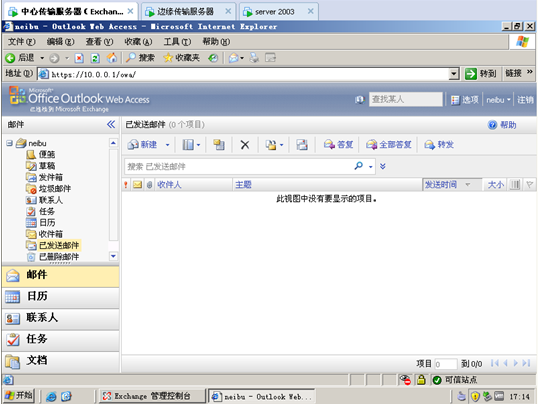Open the 帮助 help link in OWA
Screen dimensions: 538x404
coord(502,125)
